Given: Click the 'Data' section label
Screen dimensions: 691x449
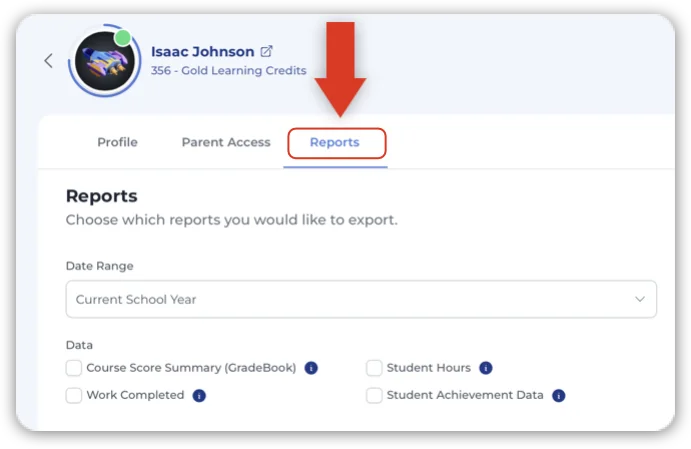Looking at the screenshot, I should 79,345.
